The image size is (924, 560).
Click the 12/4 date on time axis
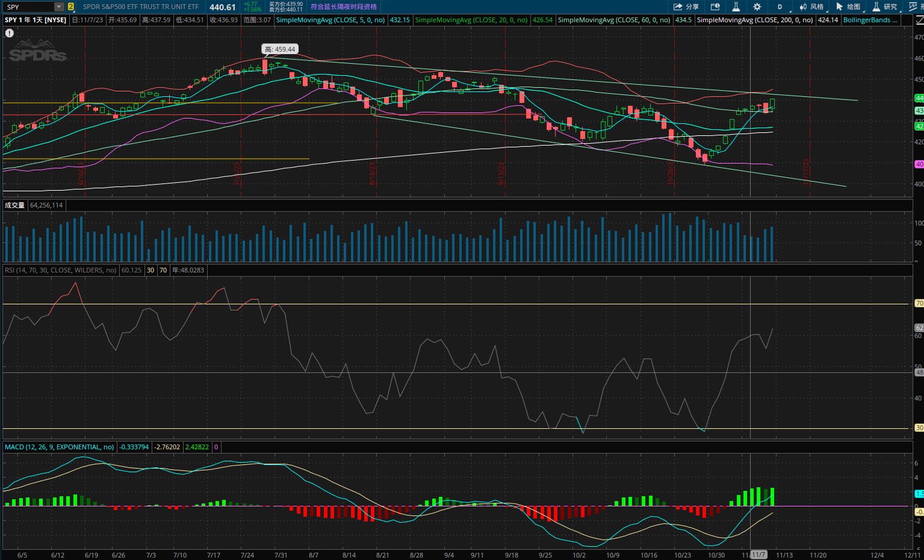877,555
